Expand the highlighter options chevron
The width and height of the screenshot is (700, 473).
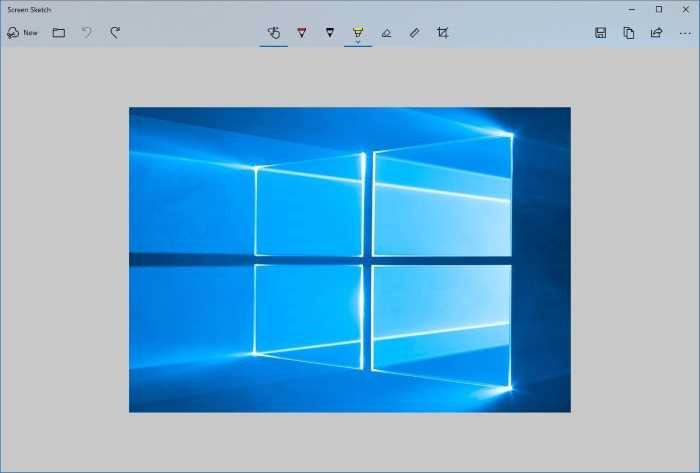click(x=357, y=42)
